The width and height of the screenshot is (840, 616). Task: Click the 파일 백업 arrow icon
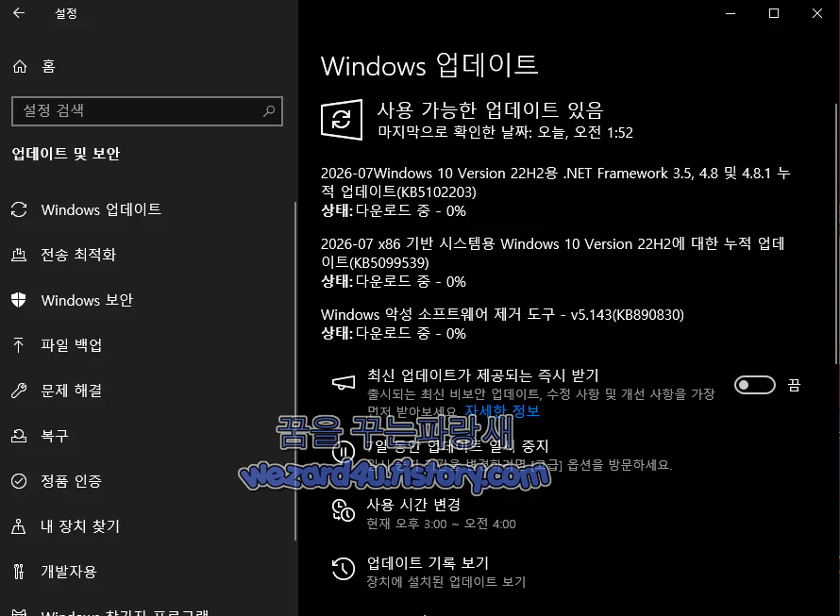tap(19, 345)
